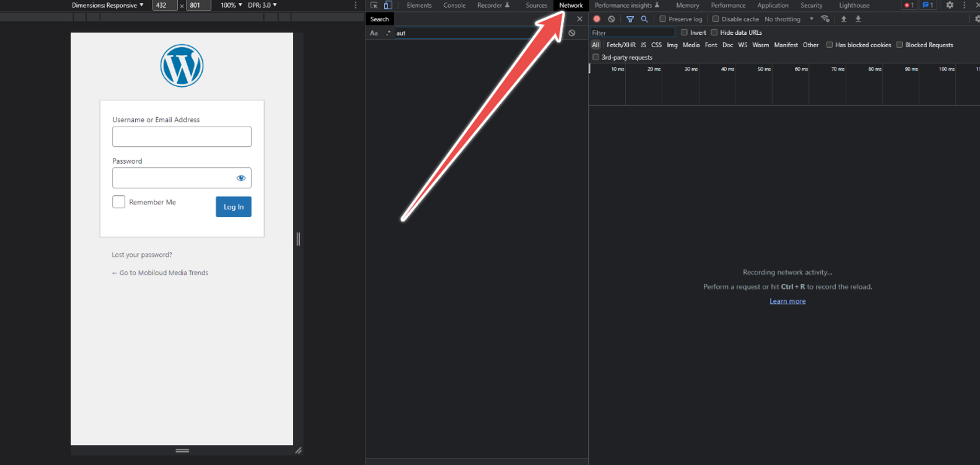The image size is (980, 465).
Task: Open network conditions wifi icon
Action: [x=825, y=19]
